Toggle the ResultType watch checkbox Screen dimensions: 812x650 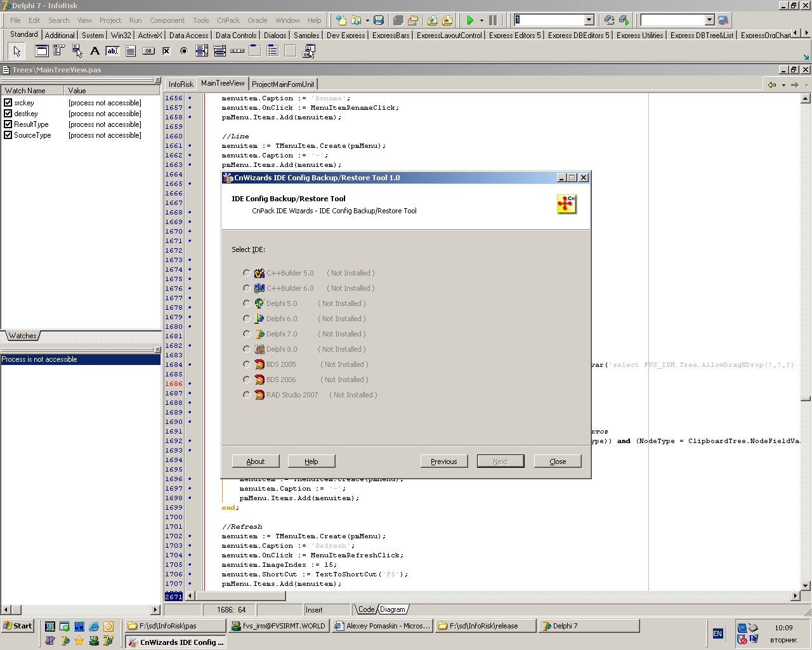(x=8, y=124)
